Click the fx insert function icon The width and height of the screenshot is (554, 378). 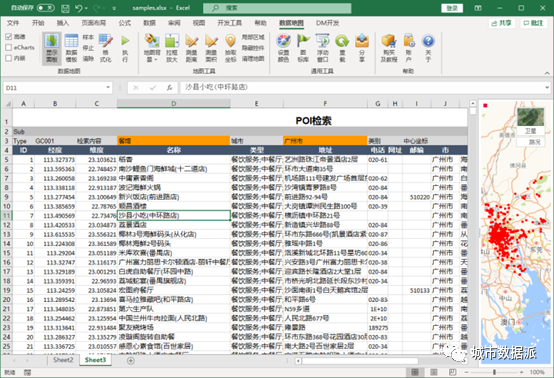point(170,88)
